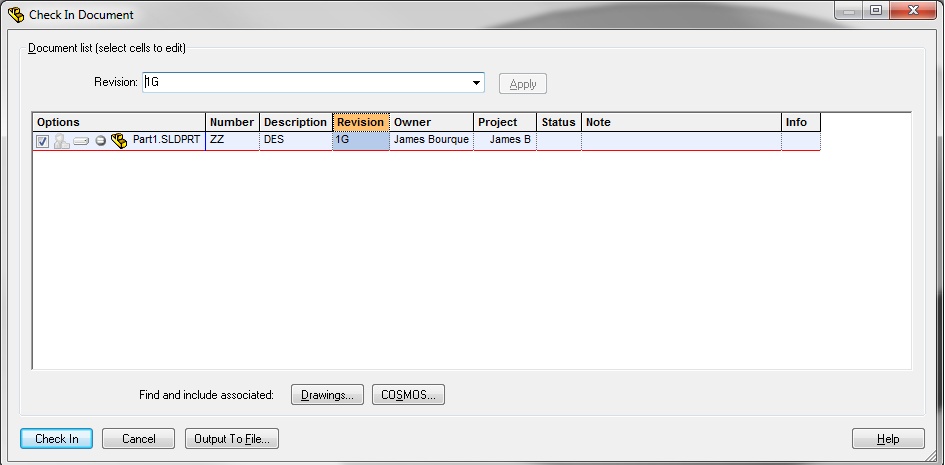Click the Info column header
The height and width of the screenshot is (465, 945).
pyautogui.click(x=801, y=122)
